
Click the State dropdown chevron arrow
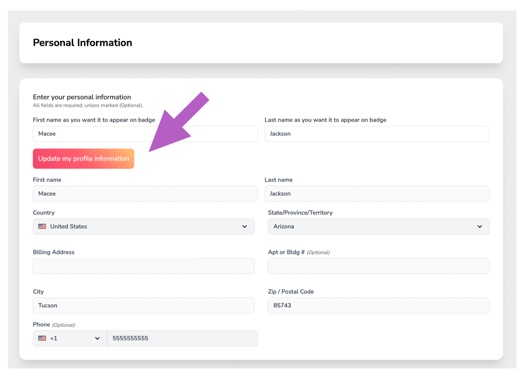[480, 226]
